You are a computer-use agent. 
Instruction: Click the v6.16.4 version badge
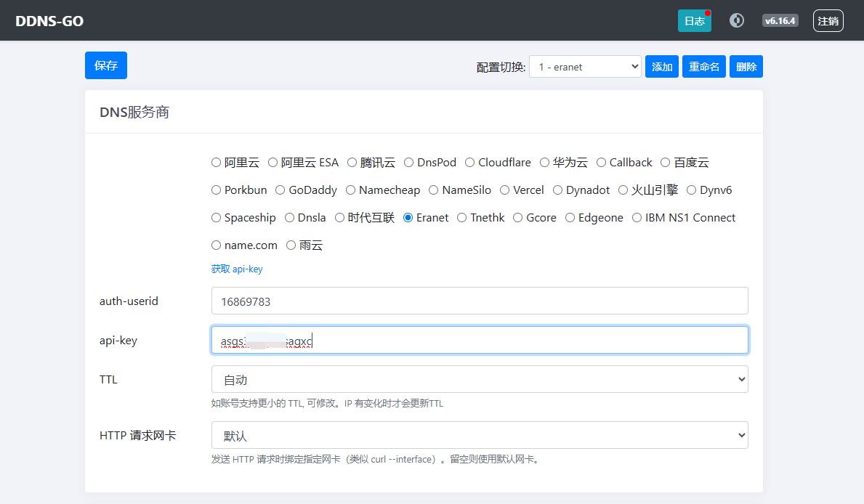[x=780, y=21]
